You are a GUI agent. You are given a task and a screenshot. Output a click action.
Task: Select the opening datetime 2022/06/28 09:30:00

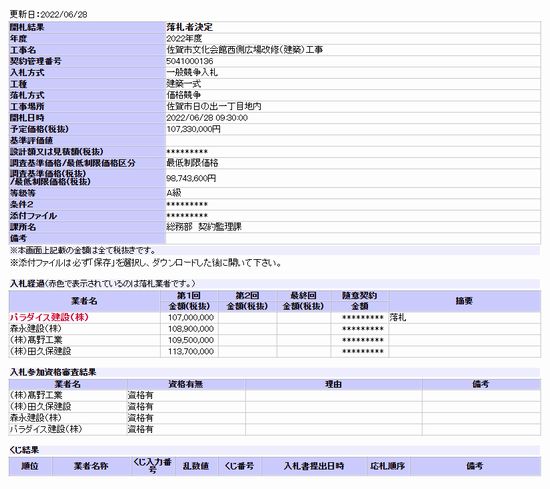point(207,118)
